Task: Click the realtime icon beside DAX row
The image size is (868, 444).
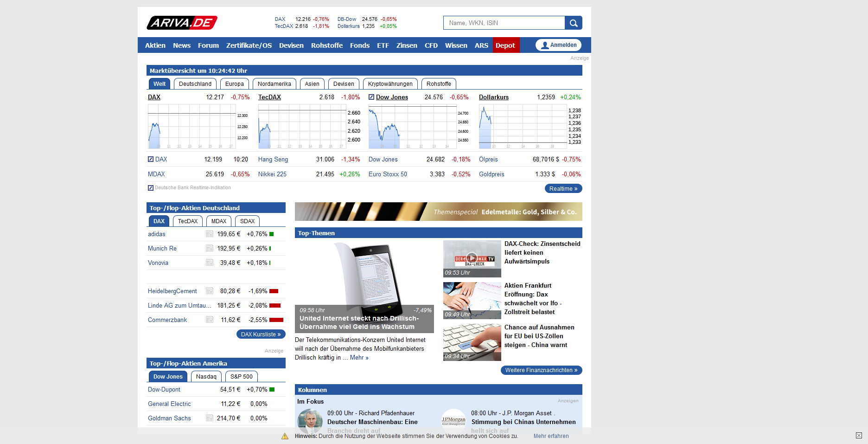Action: point(151,159)
